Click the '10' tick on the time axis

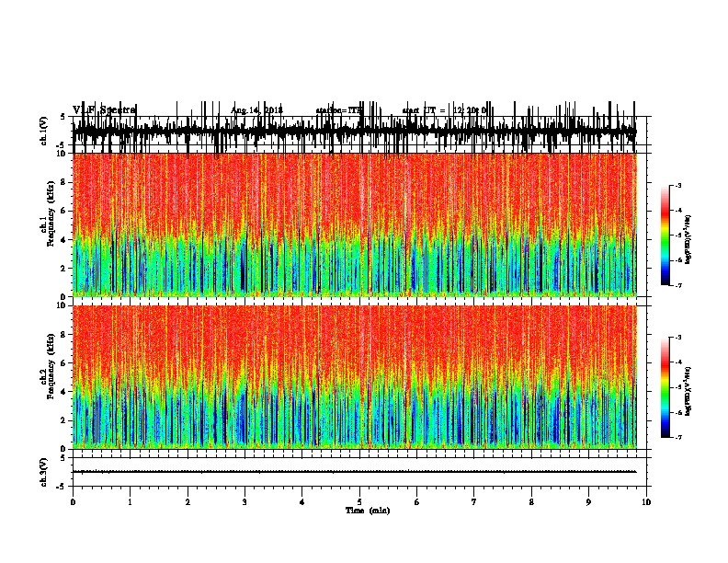tap(646, 502)
